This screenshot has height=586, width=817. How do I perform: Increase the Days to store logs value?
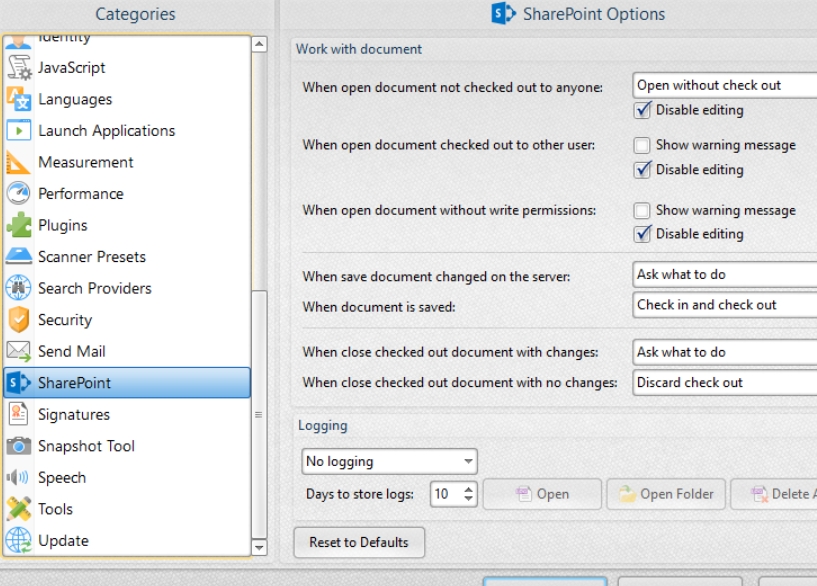coord(469,489)
